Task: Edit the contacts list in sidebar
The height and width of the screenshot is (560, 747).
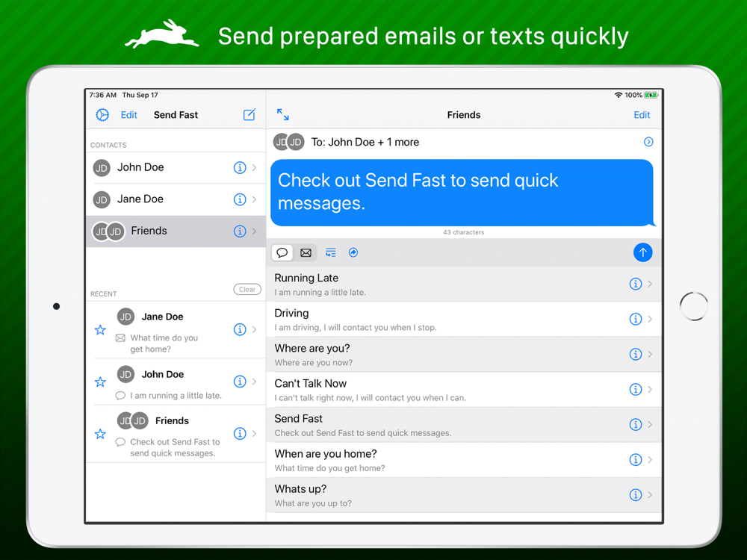Action: click(128, 115)
